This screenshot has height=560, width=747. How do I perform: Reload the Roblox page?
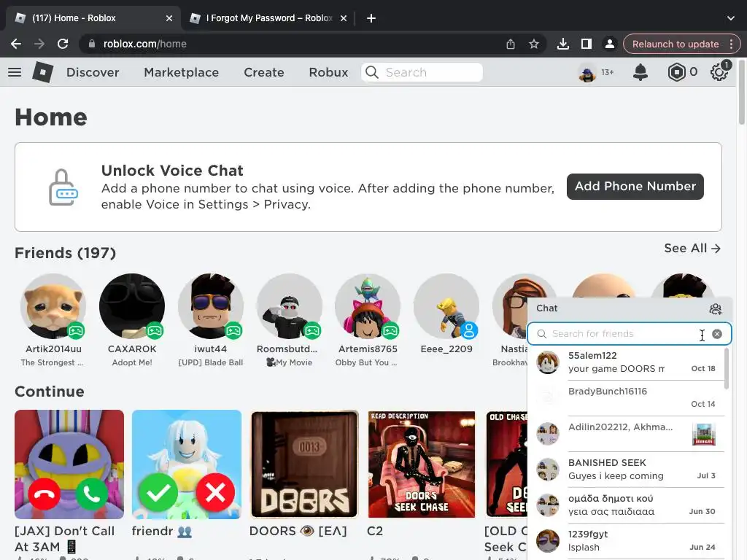(x=63, y=44)
